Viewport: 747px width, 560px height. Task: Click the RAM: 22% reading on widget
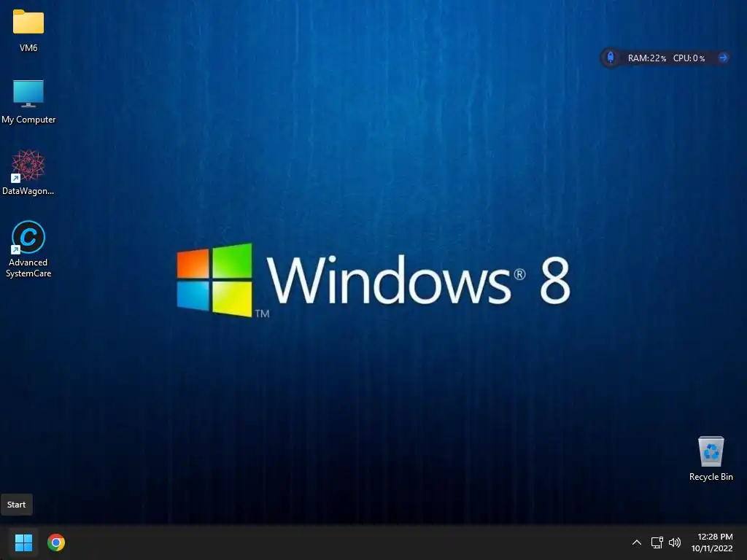pos(647,58)
